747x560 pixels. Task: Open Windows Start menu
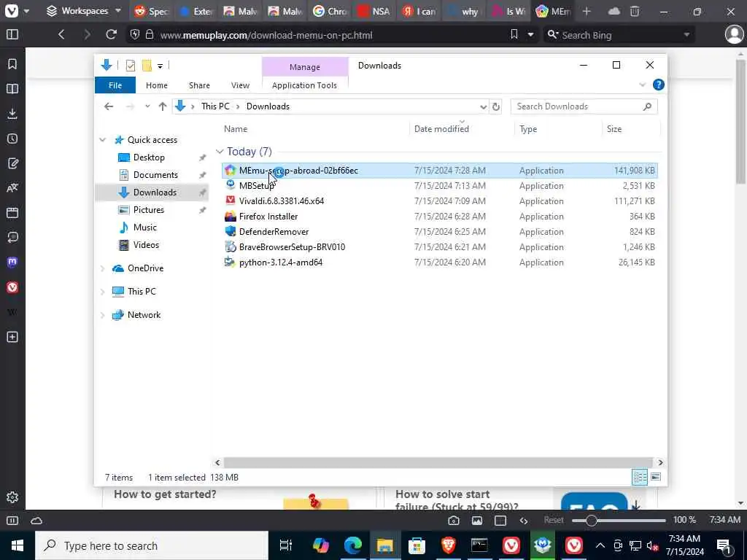(18, 545)
